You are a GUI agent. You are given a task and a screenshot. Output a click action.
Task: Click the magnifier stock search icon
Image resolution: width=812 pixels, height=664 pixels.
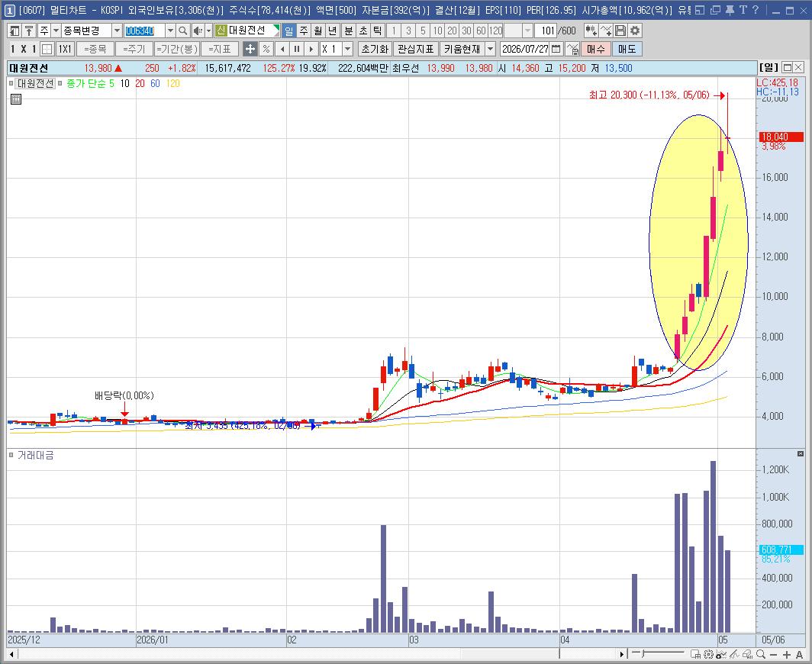point(183,31)
